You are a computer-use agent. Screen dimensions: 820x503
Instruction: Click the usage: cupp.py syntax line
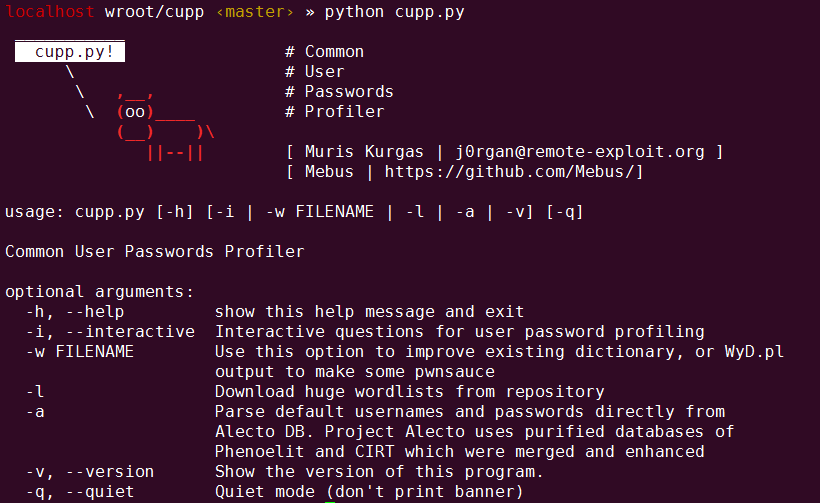coord(294,212)
